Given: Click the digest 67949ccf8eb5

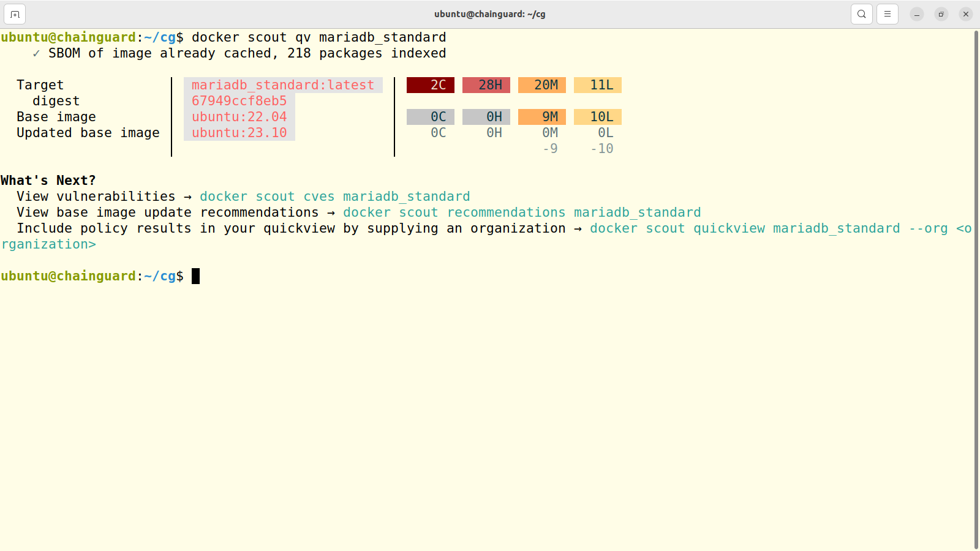Looking at the screenshot, I should point(239,101).
